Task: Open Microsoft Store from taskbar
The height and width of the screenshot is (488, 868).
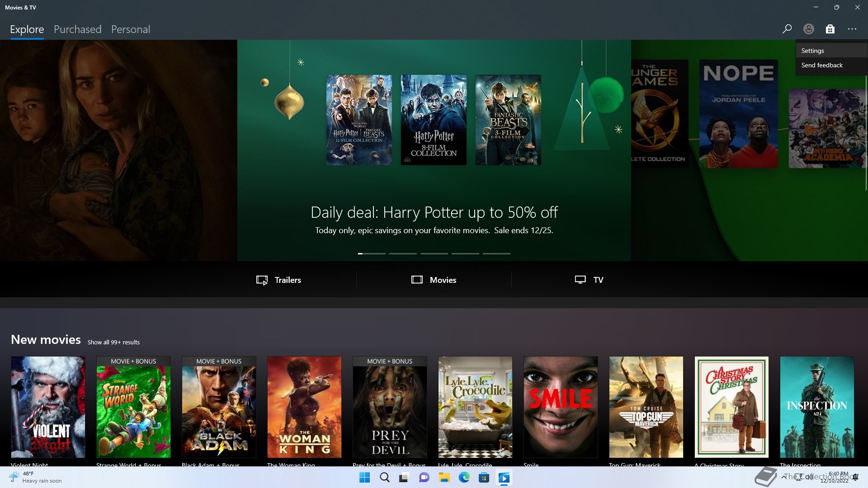Action: coord(484,478)
